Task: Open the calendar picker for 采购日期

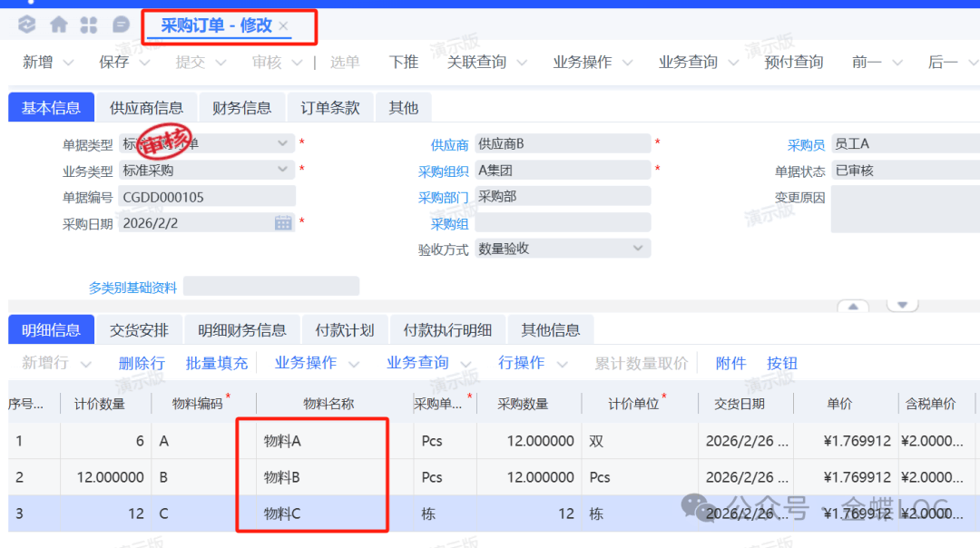Action: coord(283,222)
